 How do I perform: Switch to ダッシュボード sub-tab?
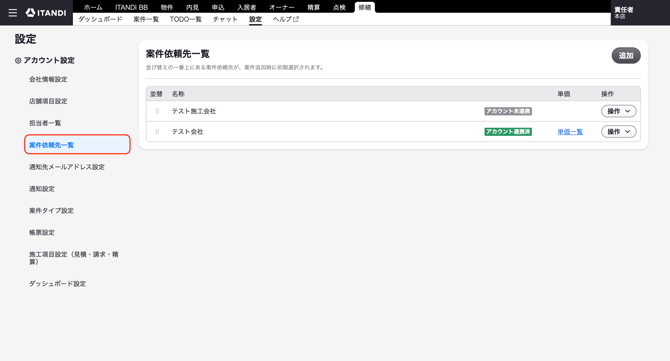tap(100, 19)
